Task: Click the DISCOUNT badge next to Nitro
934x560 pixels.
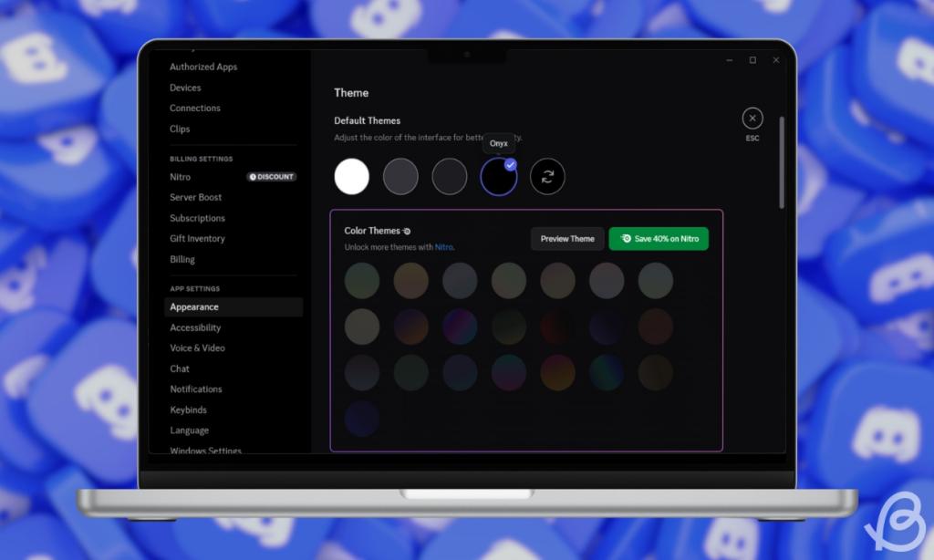Action: pyautogui.click(x=271, y=177)
